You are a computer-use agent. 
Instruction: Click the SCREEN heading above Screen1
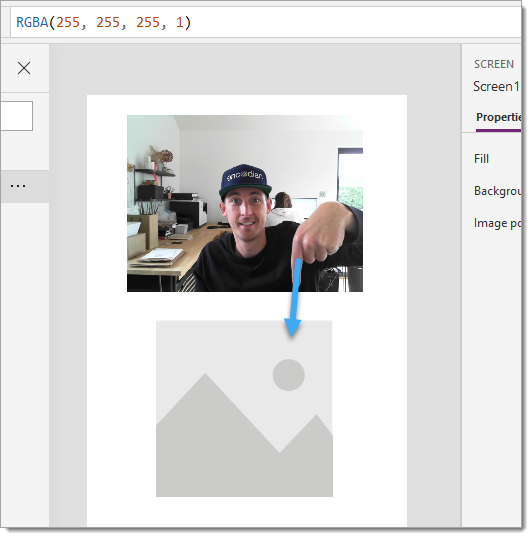[494, 64]
